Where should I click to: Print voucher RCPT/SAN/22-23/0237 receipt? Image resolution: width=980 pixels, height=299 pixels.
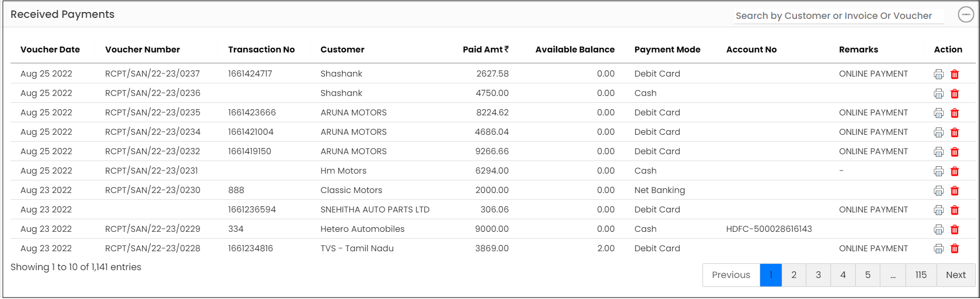pyautogui.click(x=939, y=74)
